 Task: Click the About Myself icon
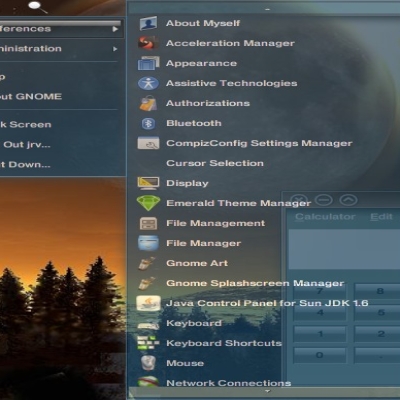point(148,23)
